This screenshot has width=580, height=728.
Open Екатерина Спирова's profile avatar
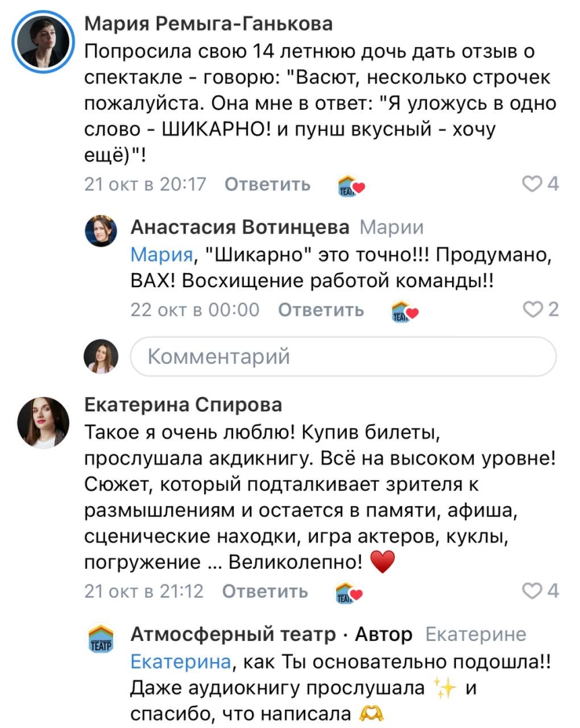[x=42, y=423]
